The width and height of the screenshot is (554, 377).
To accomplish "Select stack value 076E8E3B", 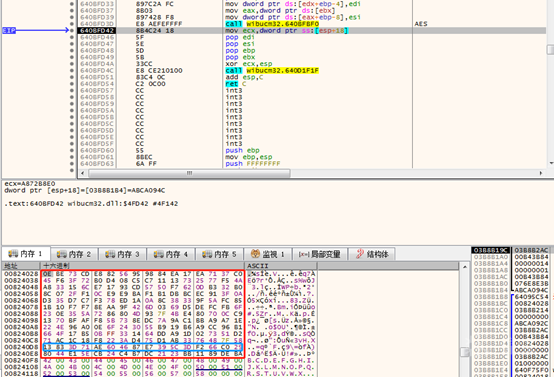I will click(531, 283).
